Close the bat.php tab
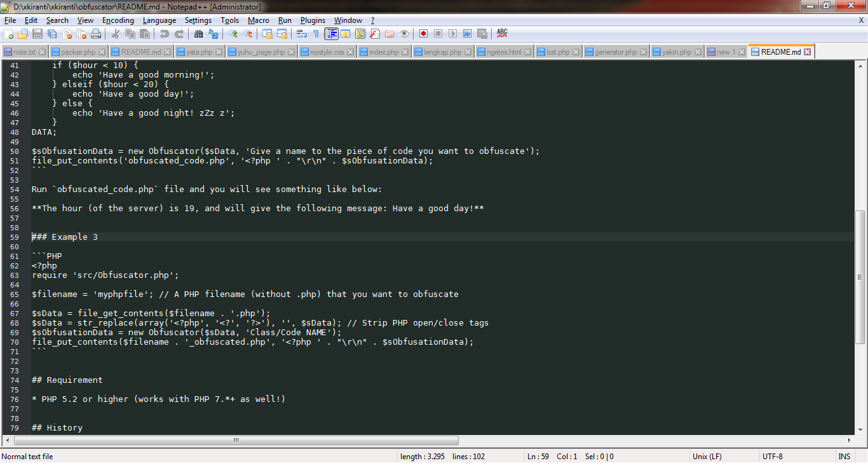 (x=577, y=52)
